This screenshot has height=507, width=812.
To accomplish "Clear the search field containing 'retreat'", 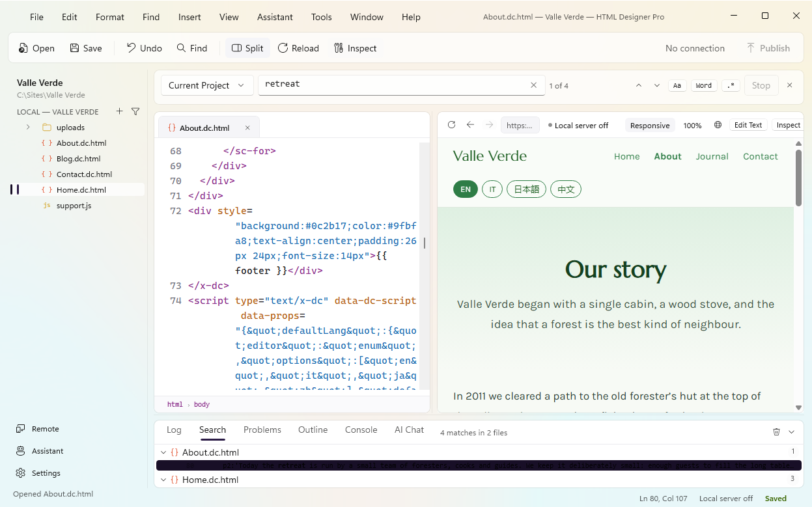I will [x=534, y=85].
